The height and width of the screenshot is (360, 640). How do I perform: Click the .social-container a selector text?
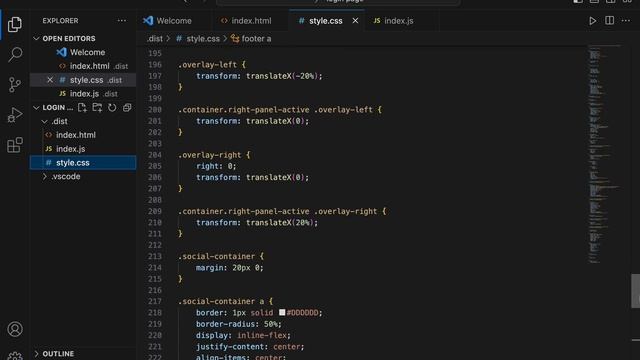221,301
